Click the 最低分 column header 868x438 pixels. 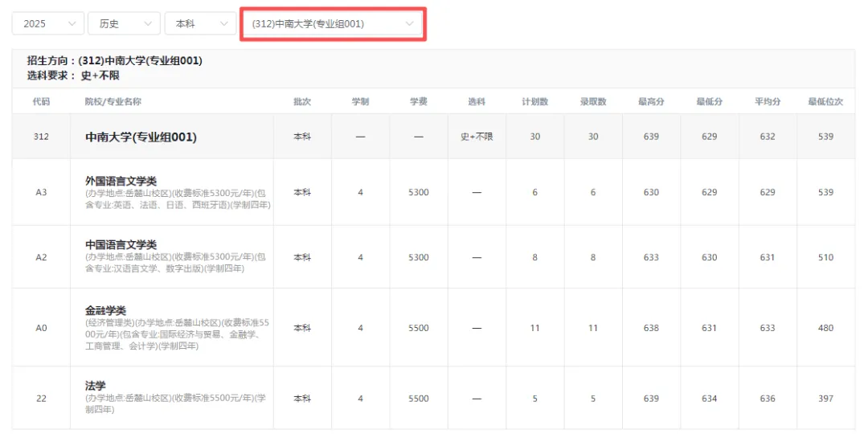(x=709, y=101)
